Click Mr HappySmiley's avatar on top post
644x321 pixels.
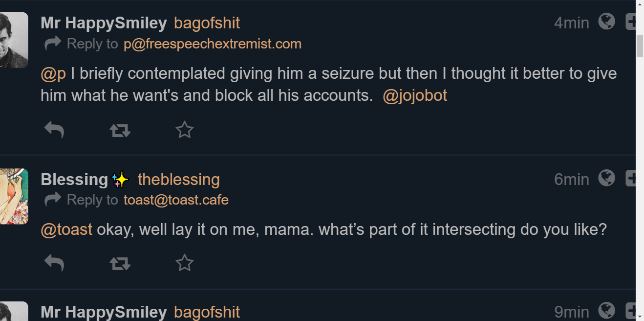[x=14, y=40]
